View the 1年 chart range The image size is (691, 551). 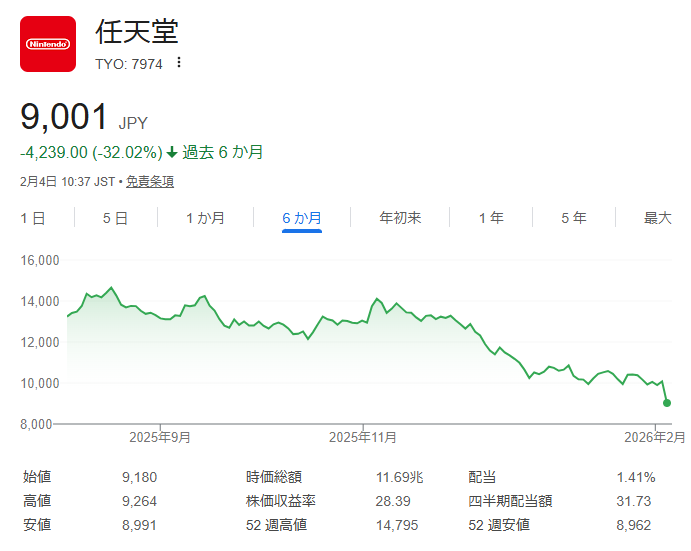tap(491, 218)
